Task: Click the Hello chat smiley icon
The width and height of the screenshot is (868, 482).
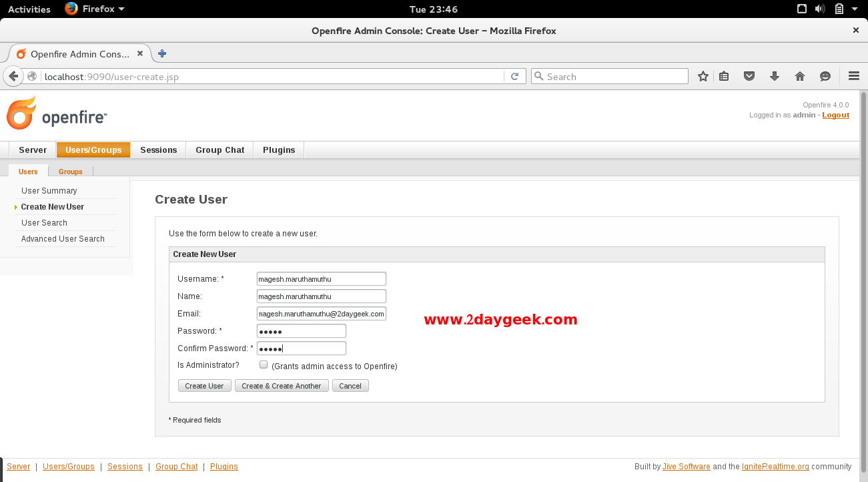Action: (x=825, y=76)
